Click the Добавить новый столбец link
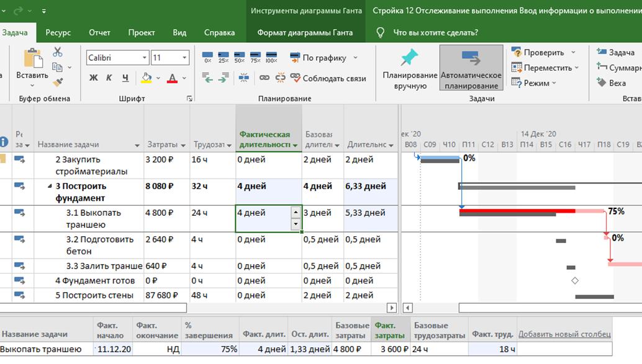This screenshot has height=364, width=642. click(564, 334)
